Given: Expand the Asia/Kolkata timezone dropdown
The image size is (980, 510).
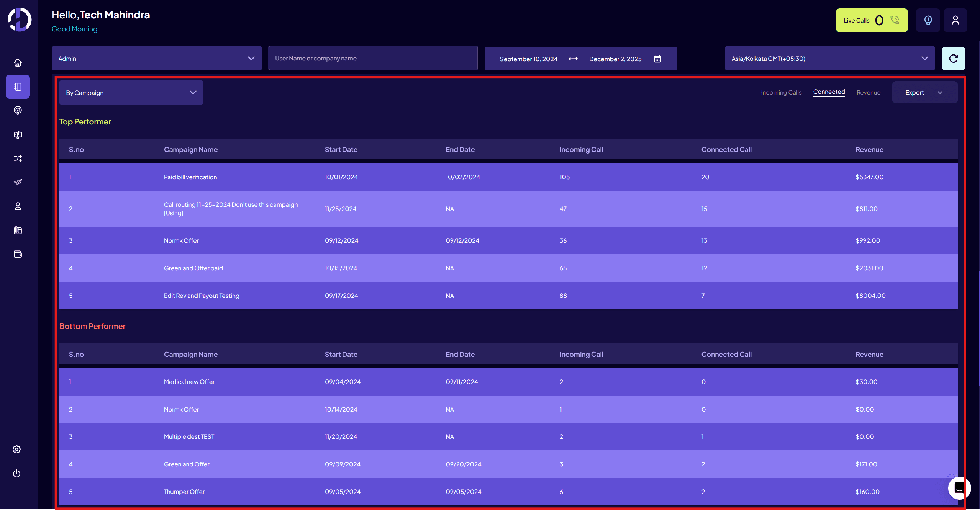Looking at the screenshot, I should 829,59.
